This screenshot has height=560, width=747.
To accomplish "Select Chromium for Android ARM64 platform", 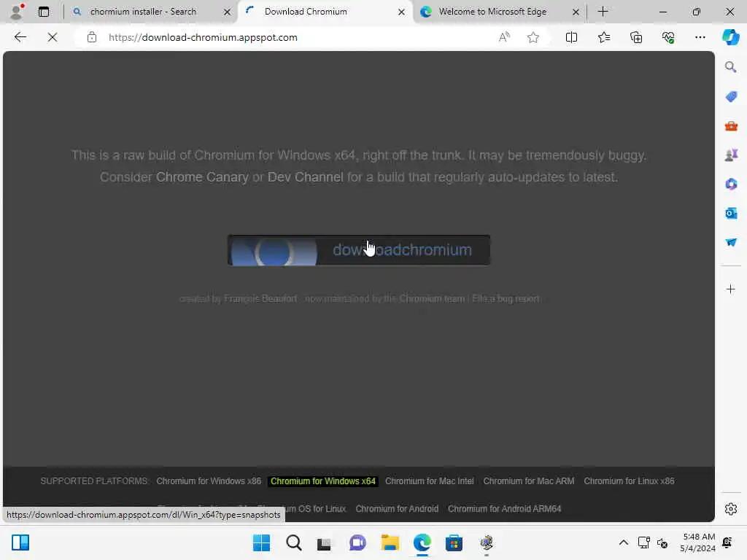I will coord(505,508).
